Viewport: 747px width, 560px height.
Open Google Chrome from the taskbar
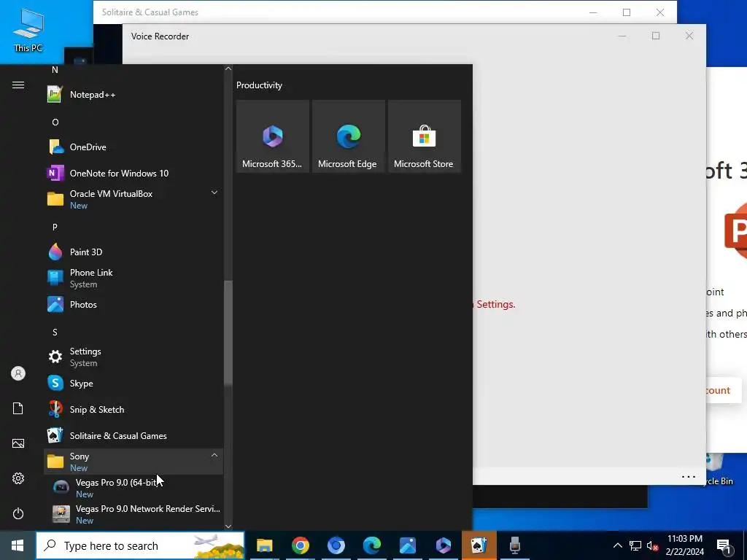coord(300,545)
